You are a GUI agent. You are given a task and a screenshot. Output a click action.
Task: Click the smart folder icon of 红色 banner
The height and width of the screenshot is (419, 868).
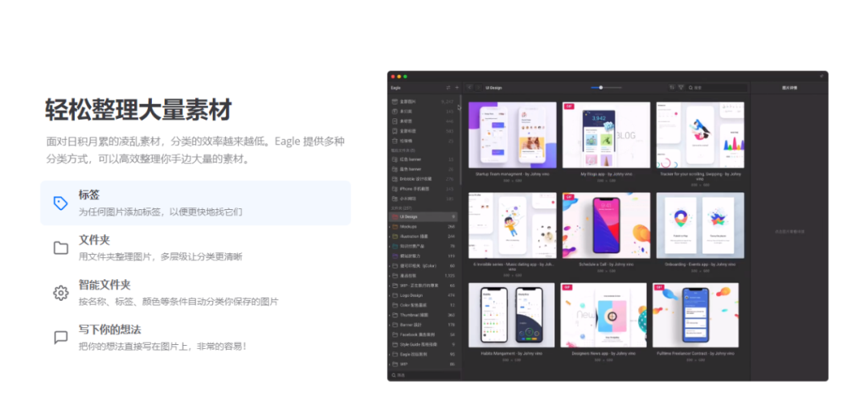(395, 159)
